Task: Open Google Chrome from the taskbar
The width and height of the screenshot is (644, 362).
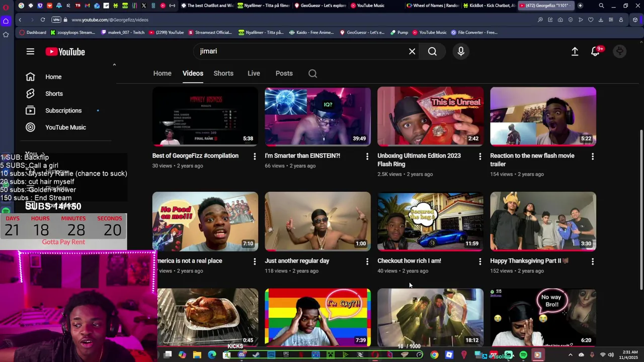Action: [434, 355]
